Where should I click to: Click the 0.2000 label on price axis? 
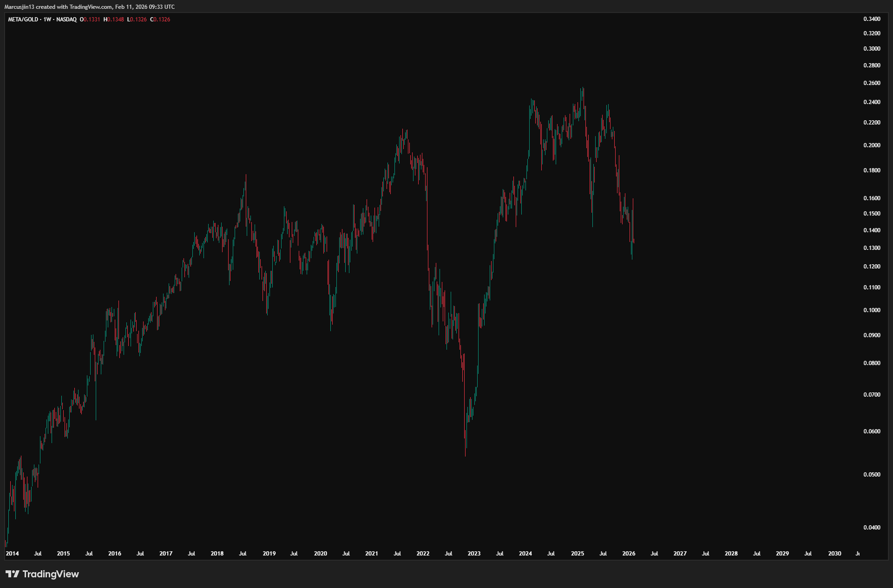tap(872, 145)
